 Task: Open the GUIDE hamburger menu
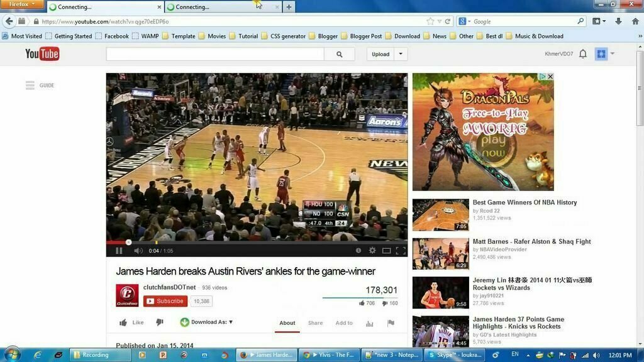(30, 85)
